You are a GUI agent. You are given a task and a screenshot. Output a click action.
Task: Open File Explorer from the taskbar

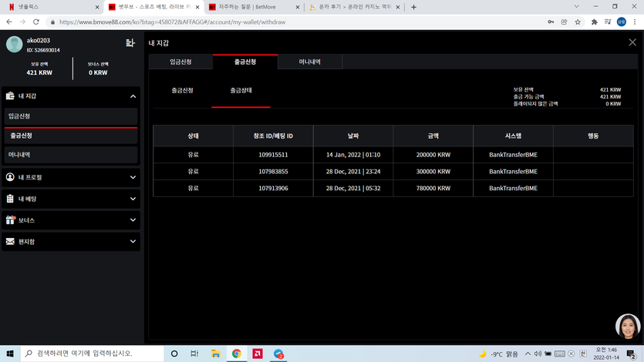[x=216, y=354]
